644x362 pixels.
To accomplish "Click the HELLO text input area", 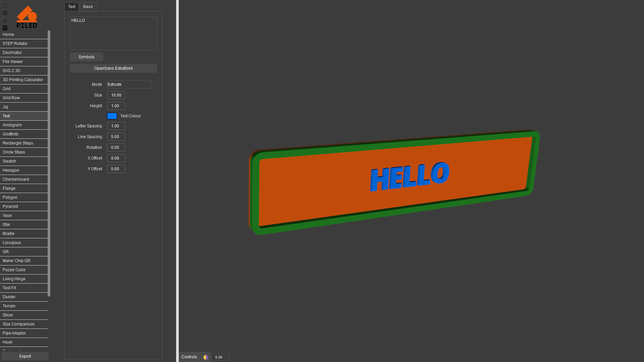I will 113,33.
